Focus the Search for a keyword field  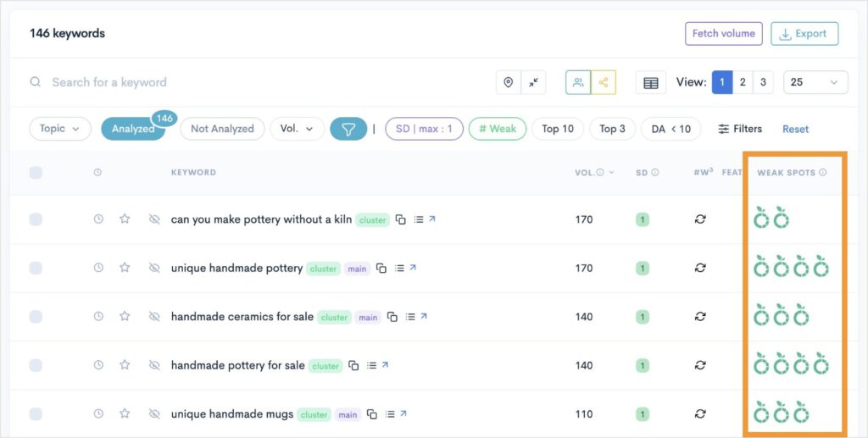pos(109,82)
